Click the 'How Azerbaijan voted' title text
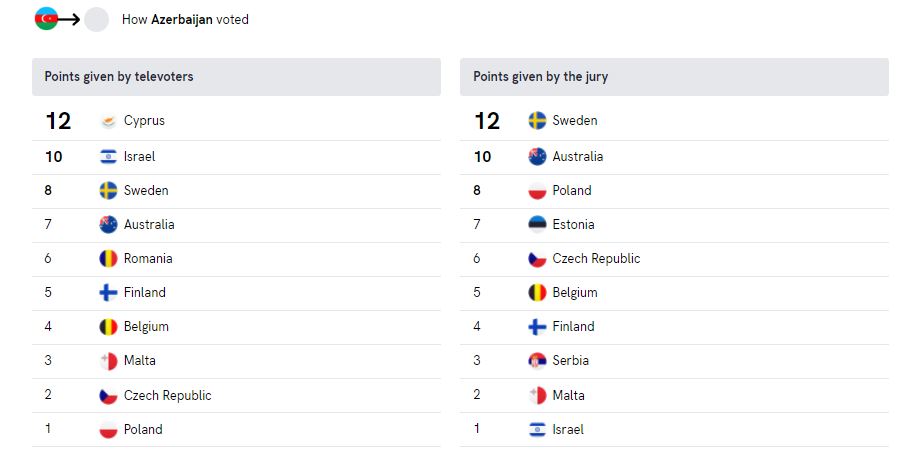 [x=185, y=19]
